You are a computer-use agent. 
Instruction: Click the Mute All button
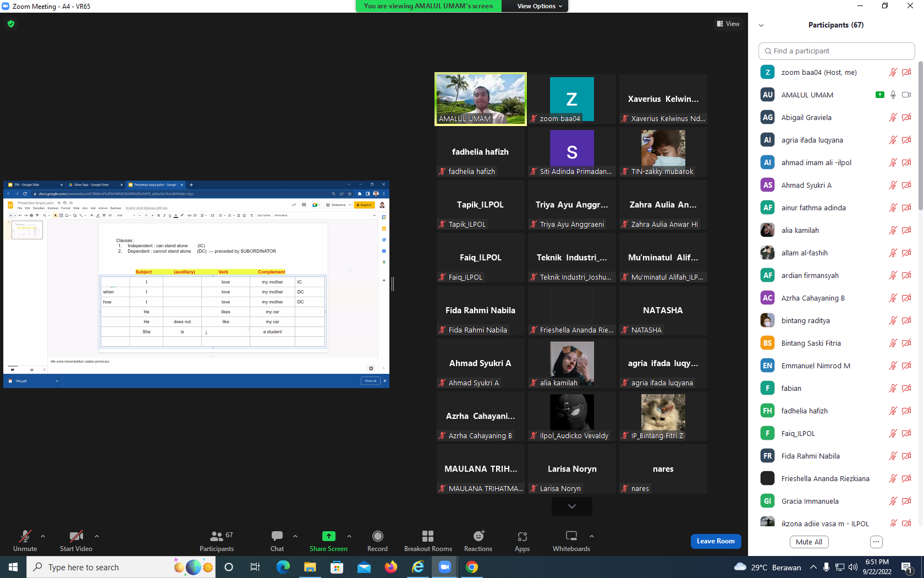[x=809, y=542]
